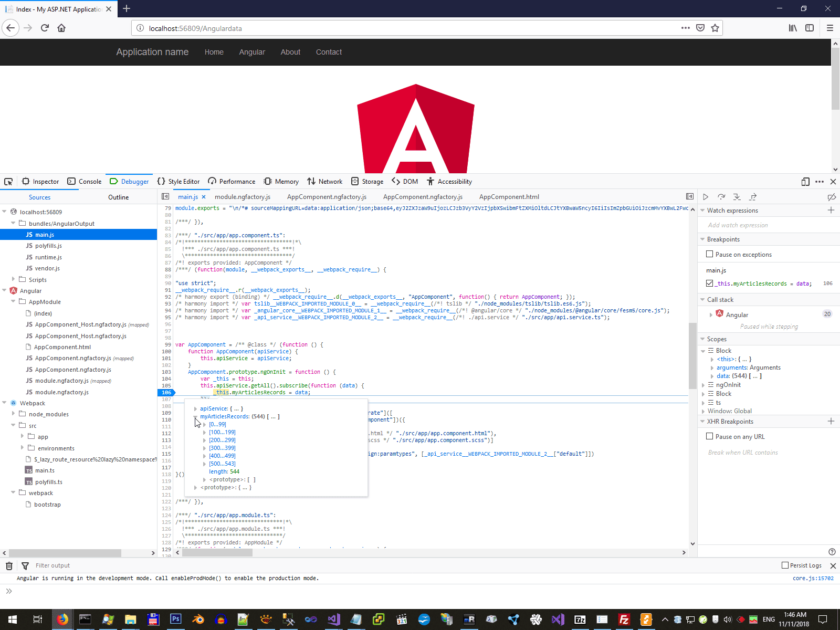Collapse the right debugger pane icon

690,196
